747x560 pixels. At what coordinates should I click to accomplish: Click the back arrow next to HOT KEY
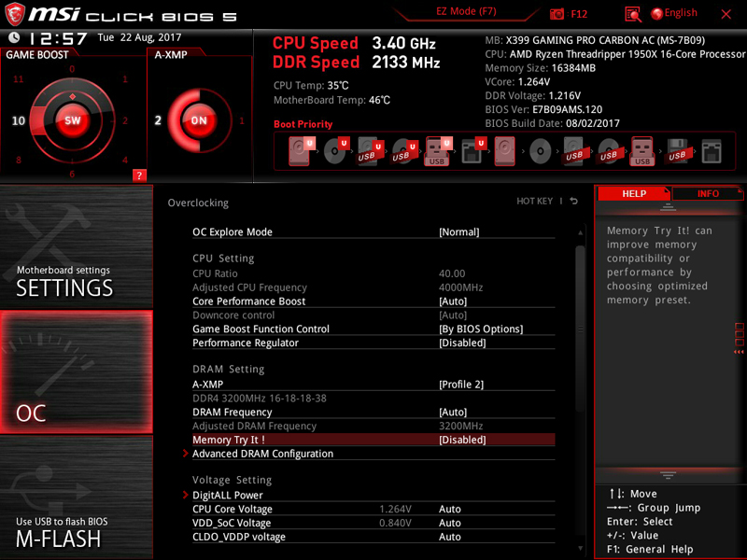coord(574,201)
